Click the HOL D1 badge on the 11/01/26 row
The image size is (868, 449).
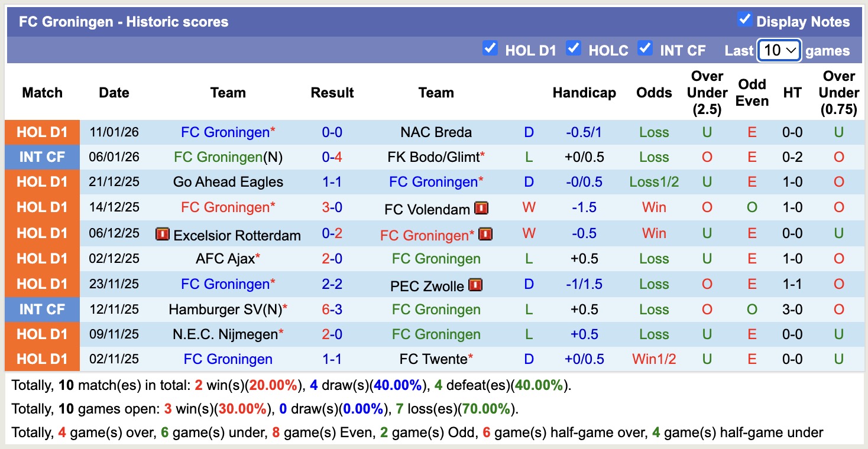coord(42,131)
